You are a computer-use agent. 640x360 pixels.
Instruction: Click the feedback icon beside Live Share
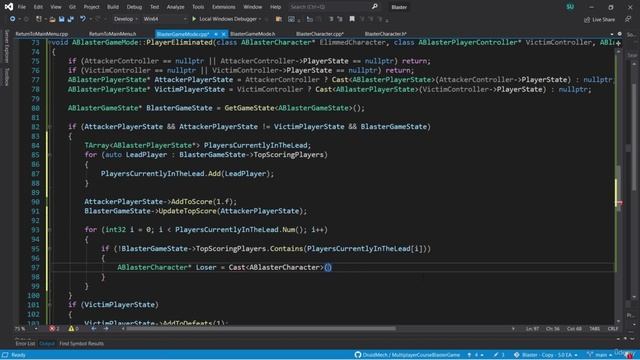pyautogui.click(x=628, y=19)
